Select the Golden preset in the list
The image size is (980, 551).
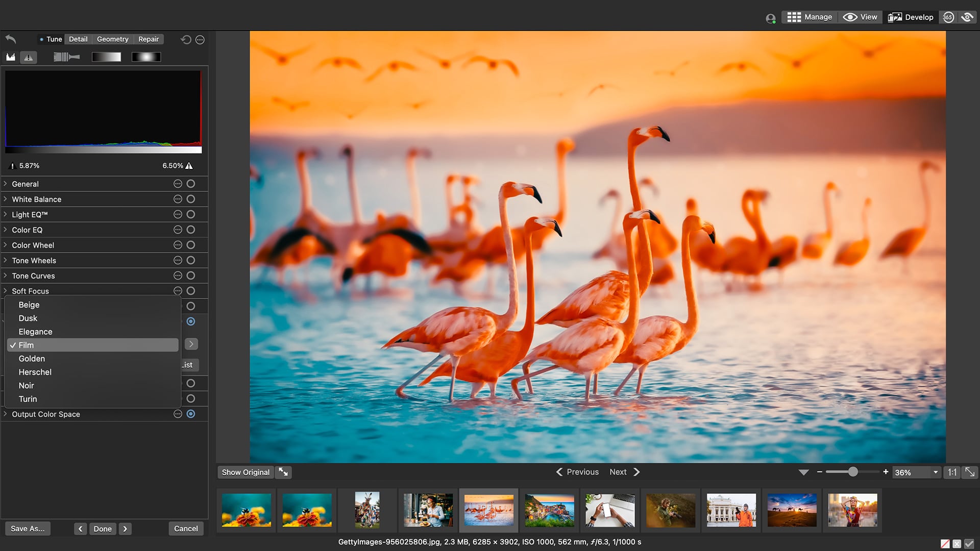32,359
